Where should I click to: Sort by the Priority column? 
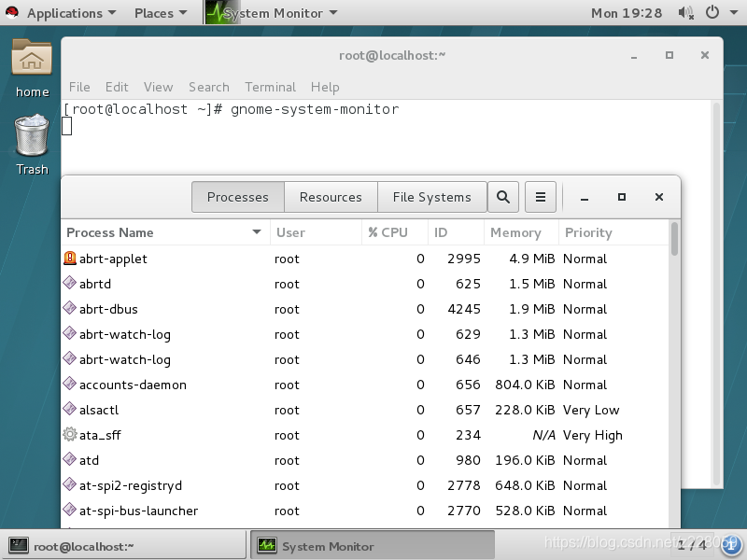pos(613,232)
